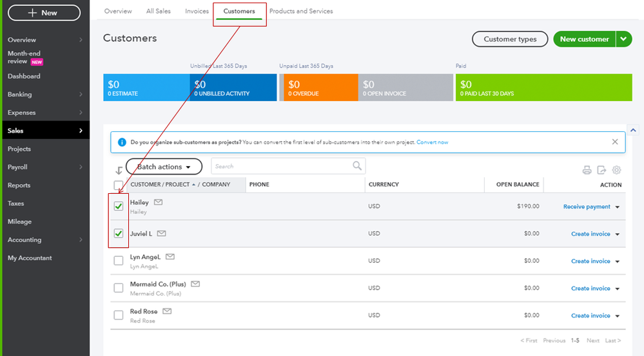Viewport: 644px width, 356px height.
Task: Click Receive payment for Hailey
Action: tap(587, 207)
